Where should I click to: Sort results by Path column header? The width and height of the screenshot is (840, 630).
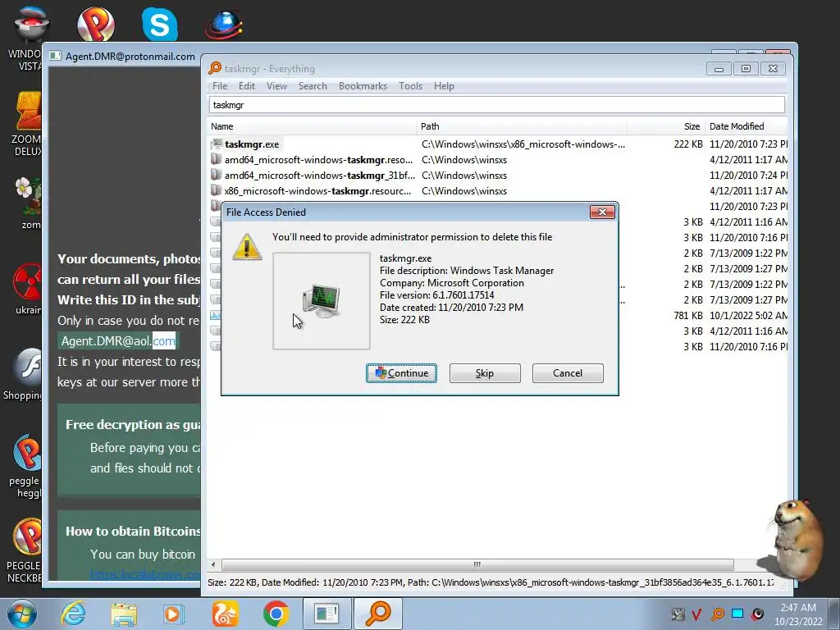click(521, 126)
